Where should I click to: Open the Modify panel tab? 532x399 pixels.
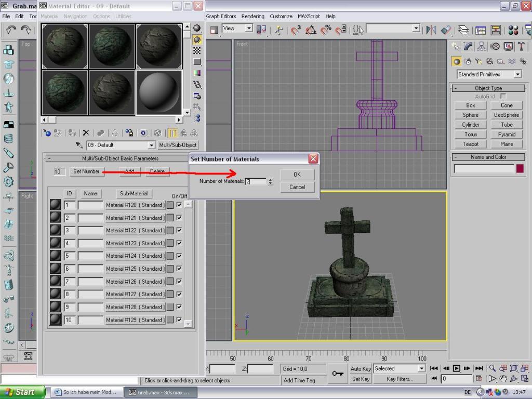click(468, 46)
